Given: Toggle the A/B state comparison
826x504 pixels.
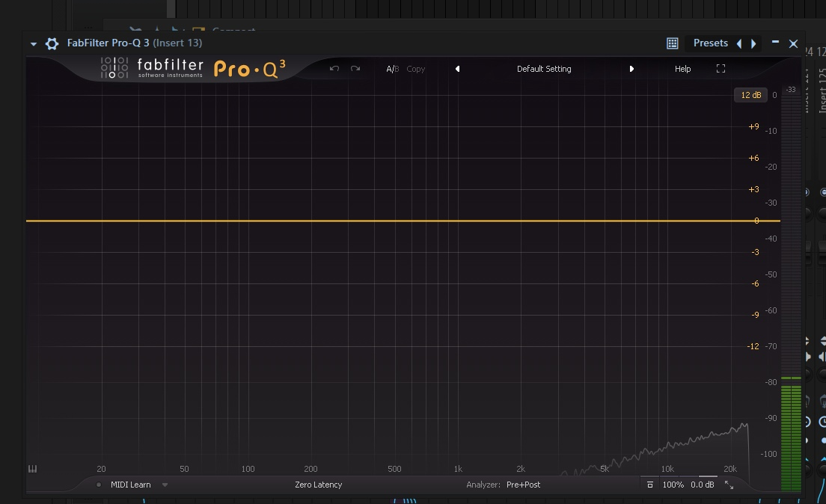Looking at the screenshot, I should click(x=393, y=69).
